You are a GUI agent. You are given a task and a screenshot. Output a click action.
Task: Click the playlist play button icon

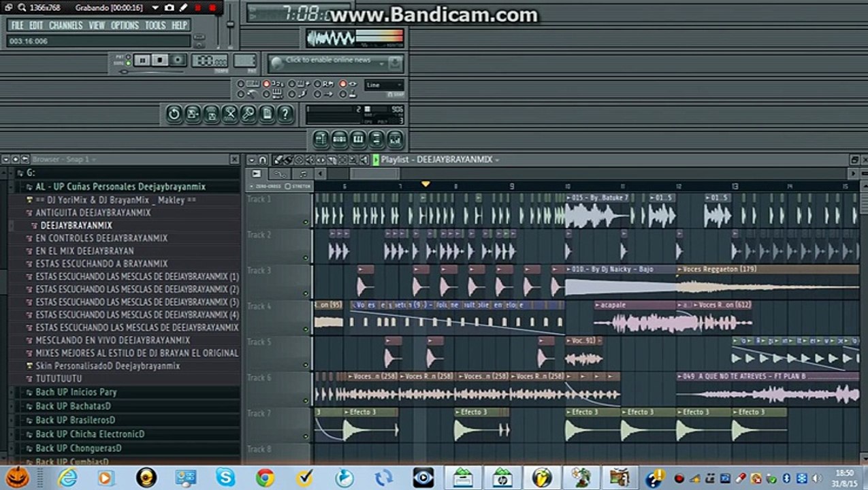tap(376, 159)
